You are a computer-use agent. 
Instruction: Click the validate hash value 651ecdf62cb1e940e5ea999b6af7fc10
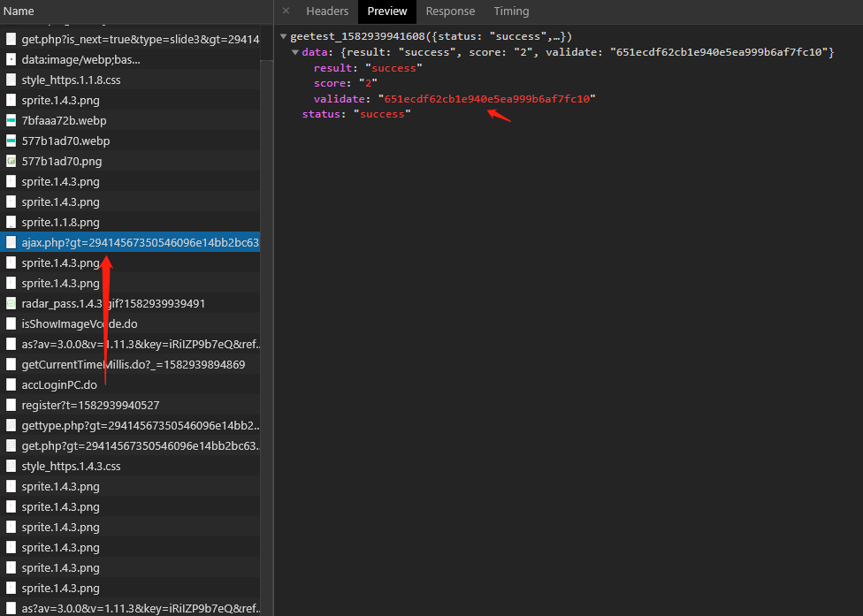pos(487,99)
